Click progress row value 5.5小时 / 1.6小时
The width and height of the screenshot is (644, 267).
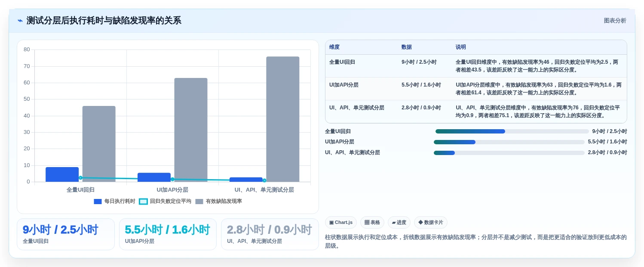click(x=607, y=142)
